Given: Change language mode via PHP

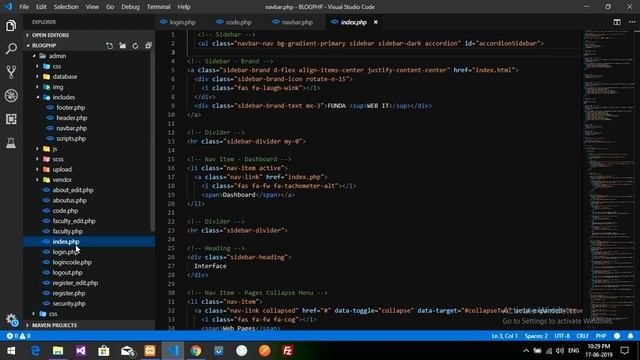Looking at the screenshot, I should pyautogui.click(x=601, y=336).
